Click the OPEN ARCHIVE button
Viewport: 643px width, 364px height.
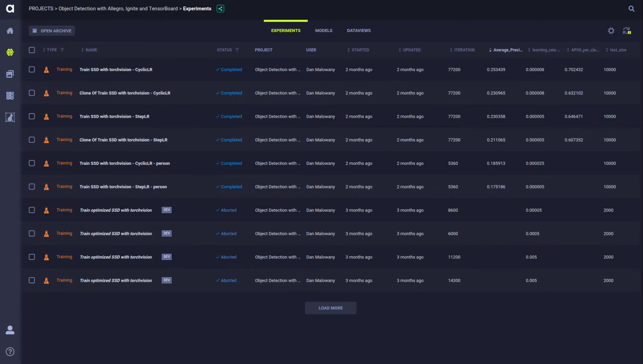click(52, 31)
